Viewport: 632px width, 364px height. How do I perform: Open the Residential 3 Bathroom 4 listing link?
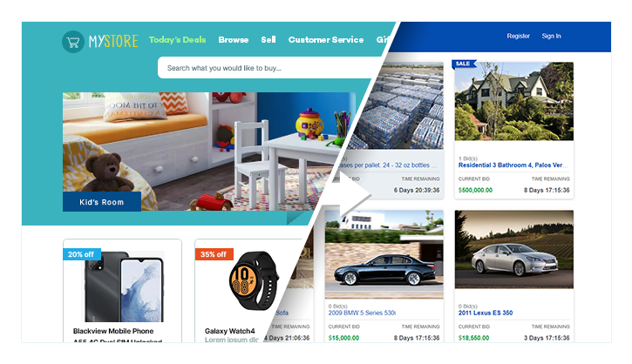pos(513,165)
